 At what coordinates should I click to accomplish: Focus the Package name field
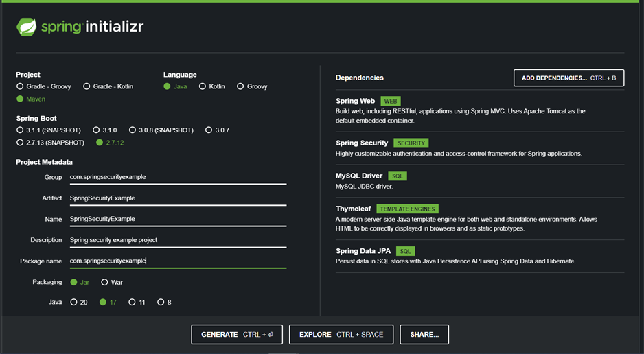pyautogui.click(x=177, y=261)
